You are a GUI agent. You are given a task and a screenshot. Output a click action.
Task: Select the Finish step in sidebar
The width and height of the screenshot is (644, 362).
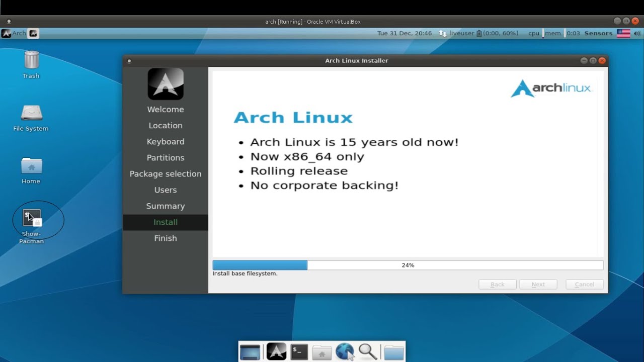(x=166, y=238)
